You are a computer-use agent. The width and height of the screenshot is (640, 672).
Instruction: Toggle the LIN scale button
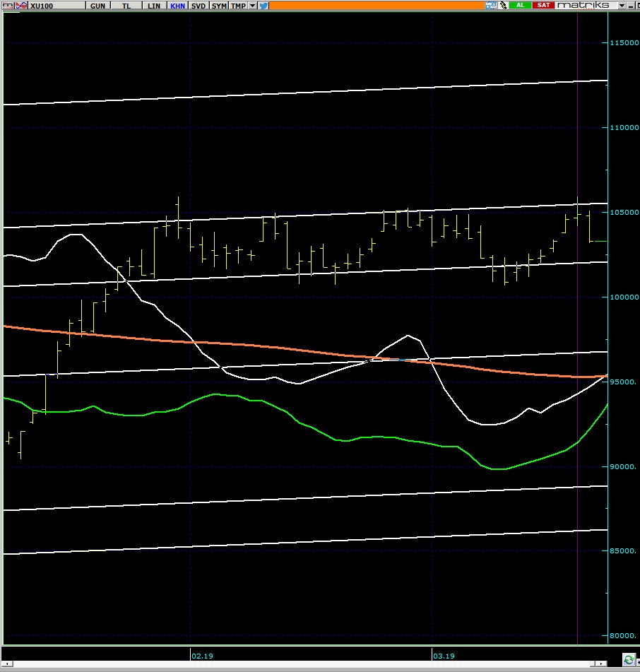(153, 6)
